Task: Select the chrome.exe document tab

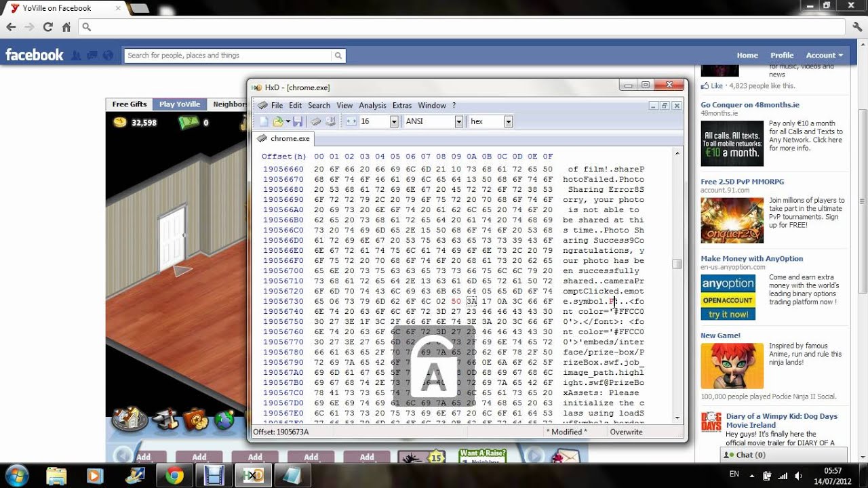Action: coord(283,138)
